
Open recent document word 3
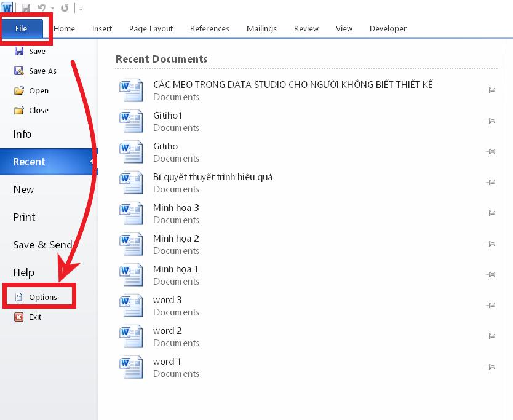point(308,306)
